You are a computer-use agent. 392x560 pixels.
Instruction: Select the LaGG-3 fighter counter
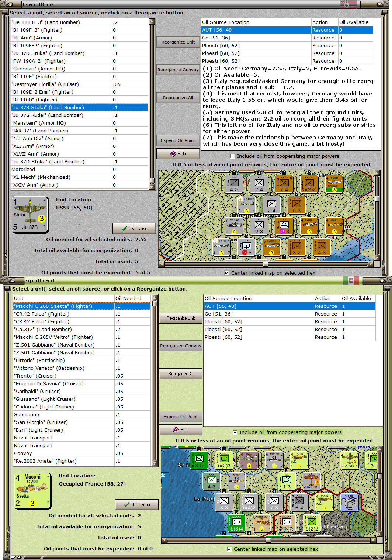pyautogui.click(x=271, y=247)
